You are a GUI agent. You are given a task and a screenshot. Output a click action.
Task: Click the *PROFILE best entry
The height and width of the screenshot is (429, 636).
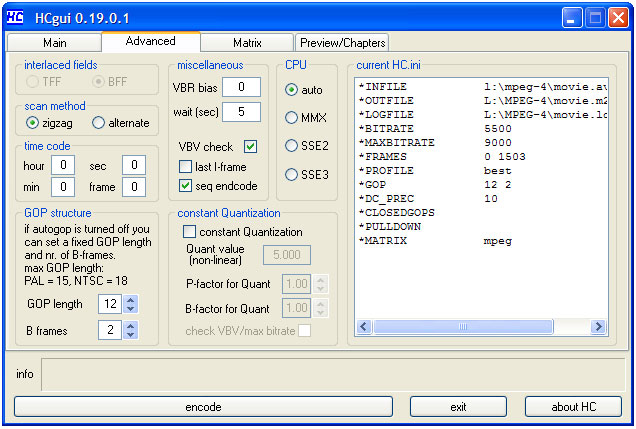coord(435,171)
